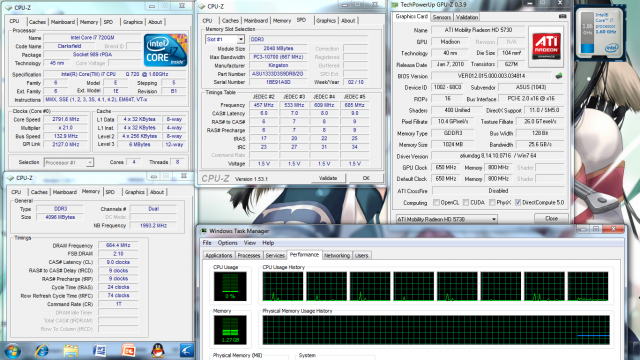The height and width of the screenshot is (360, 640).
Task: Open the Windows Start orb
Action: coord(12,351)
